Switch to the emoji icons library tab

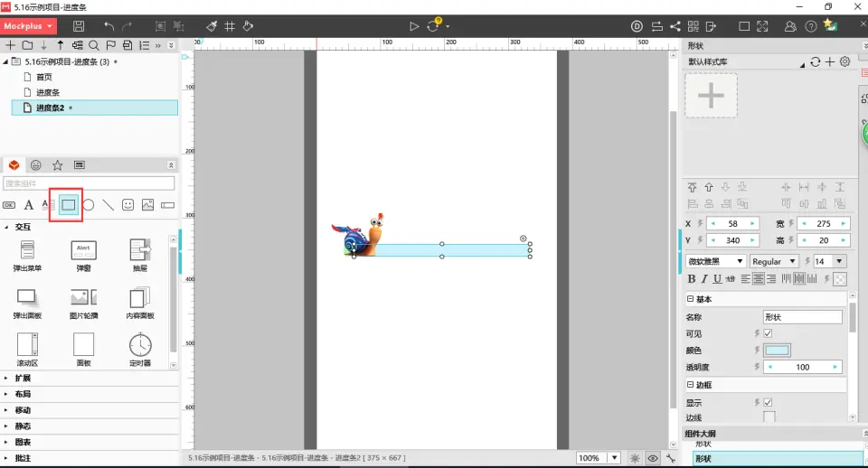click(x=36, y=164)
